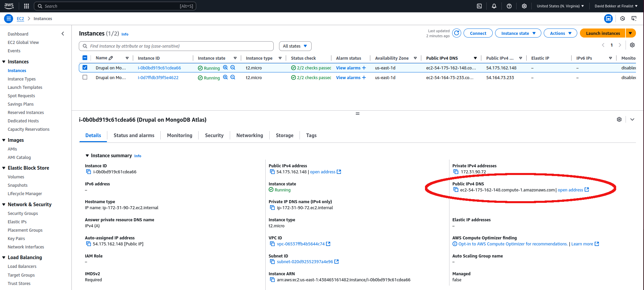The height and width of the screenshot is (290, 644).
Task: Copy the Instance ID in summary
Action: point(89,172)
